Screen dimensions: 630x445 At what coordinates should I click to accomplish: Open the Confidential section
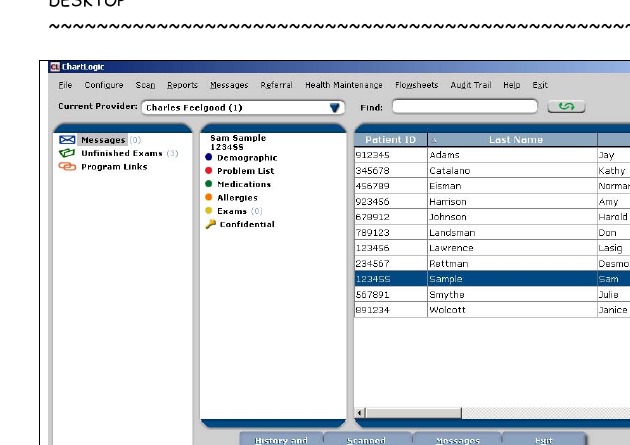pyautogui.click(x=247, y=224)
